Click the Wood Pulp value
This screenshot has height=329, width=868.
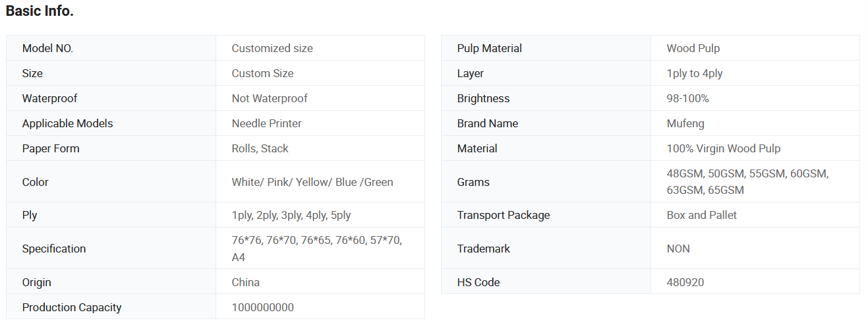[x=693, y=48]
